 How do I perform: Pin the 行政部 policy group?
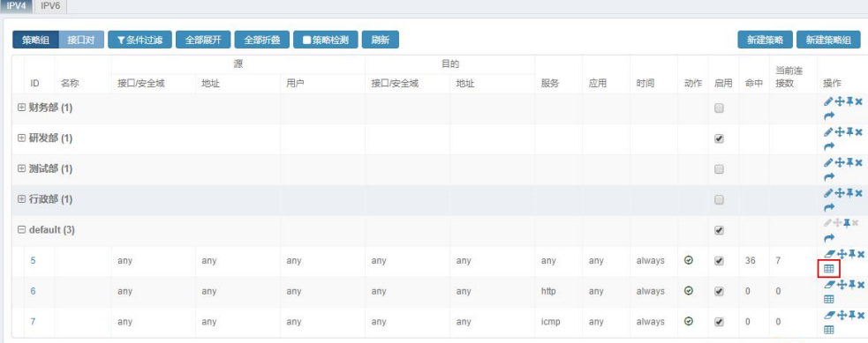[849, 193]
